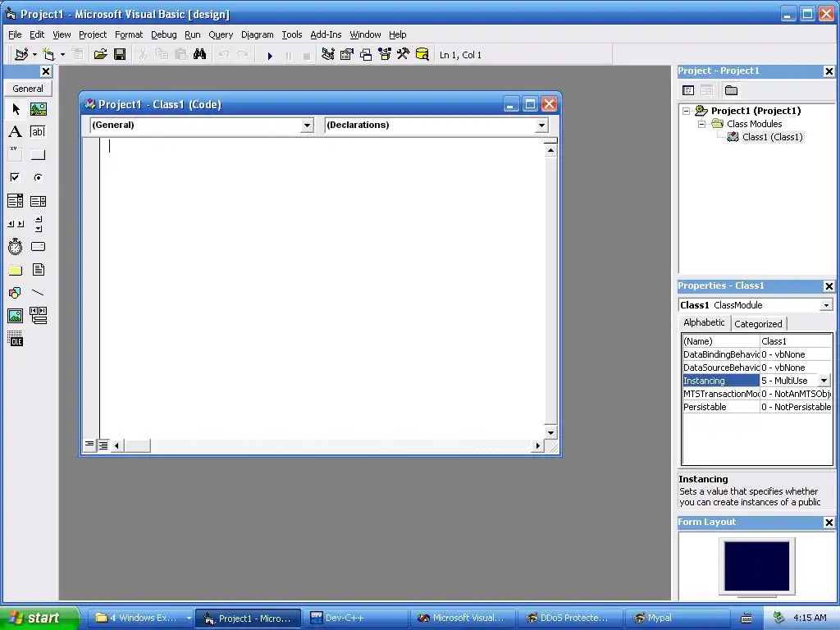840x630 pixels.
Task: Open the (Declarations) procedure dropdown
Action: [x=541, y=126]
